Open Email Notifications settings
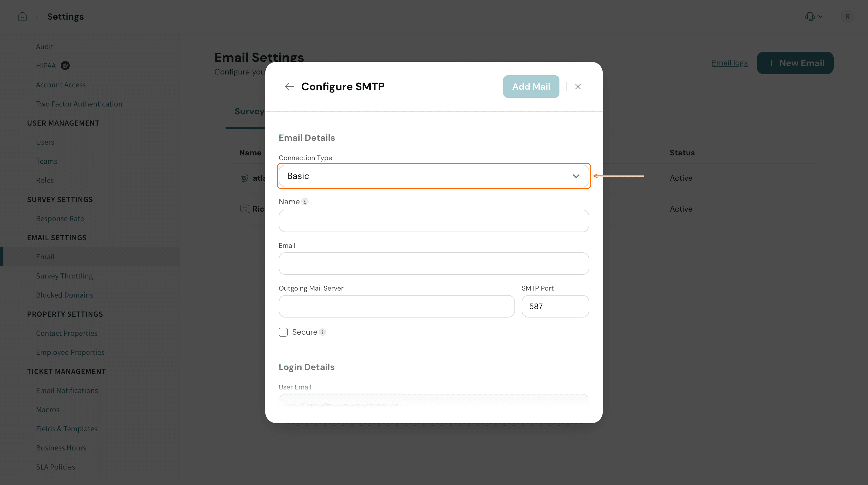The height and width of the screenshot is (485, 868). pos(67,390)
